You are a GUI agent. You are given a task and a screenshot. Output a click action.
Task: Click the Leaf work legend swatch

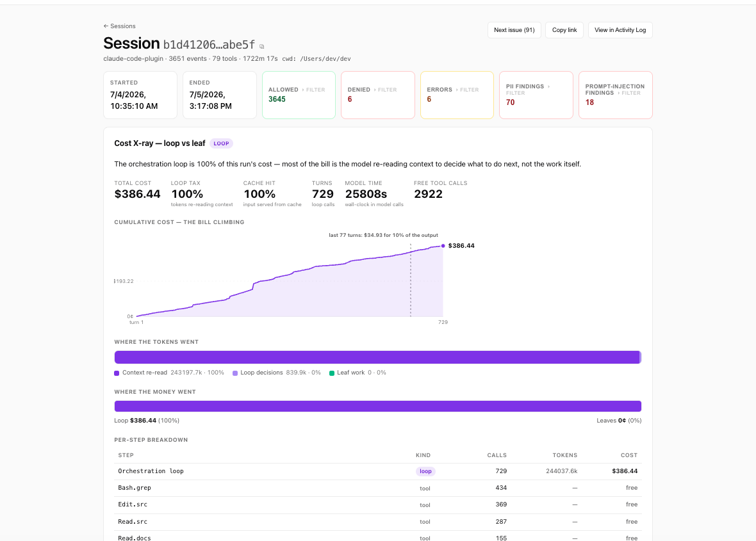click(332, 373)
